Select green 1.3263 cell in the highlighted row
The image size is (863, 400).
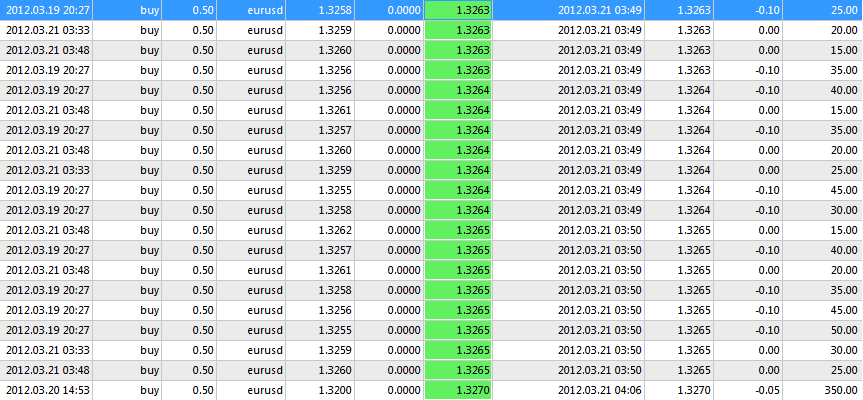click(458, 10)
